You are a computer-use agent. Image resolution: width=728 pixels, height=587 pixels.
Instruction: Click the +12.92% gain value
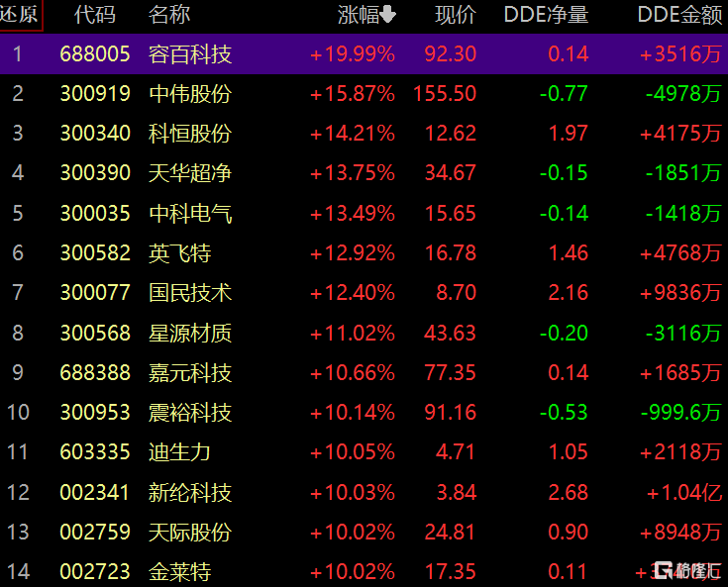(x=353, y=253)
